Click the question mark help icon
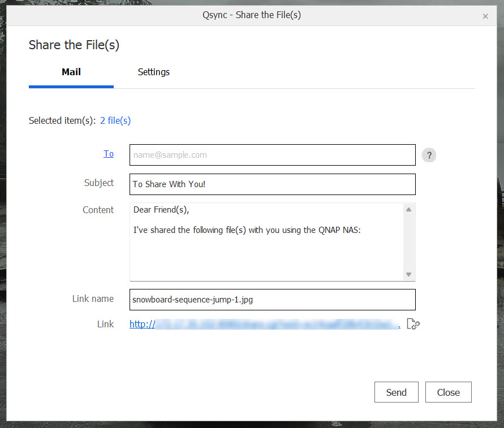 click(429, 155)
